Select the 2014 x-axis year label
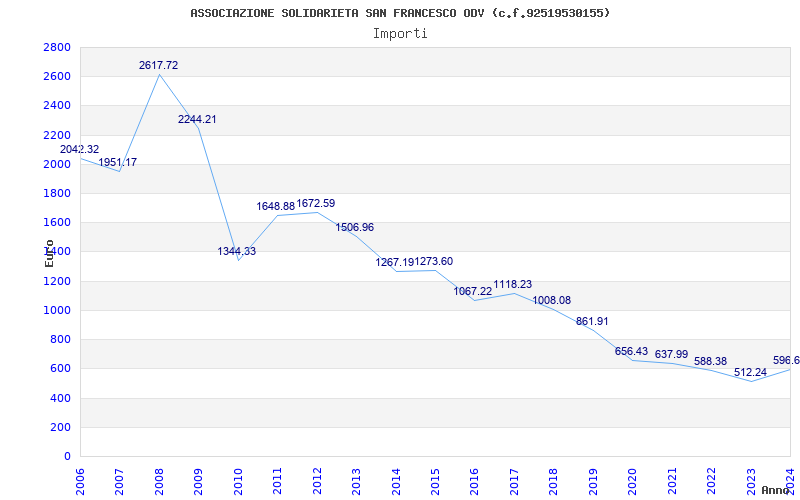Viewport: 800px width, 500px height. point(396,482)
